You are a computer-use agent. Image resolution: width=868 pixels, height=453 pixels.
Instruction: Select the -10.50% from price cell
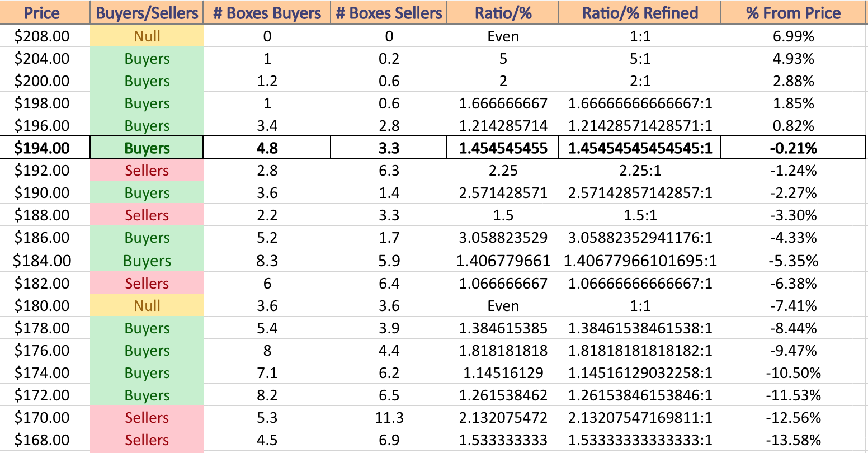coord(793,373)
